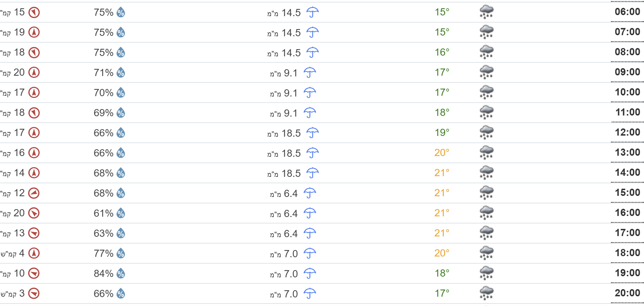Click the humidity droplet icon at 19:00

[x=121, y=274]
